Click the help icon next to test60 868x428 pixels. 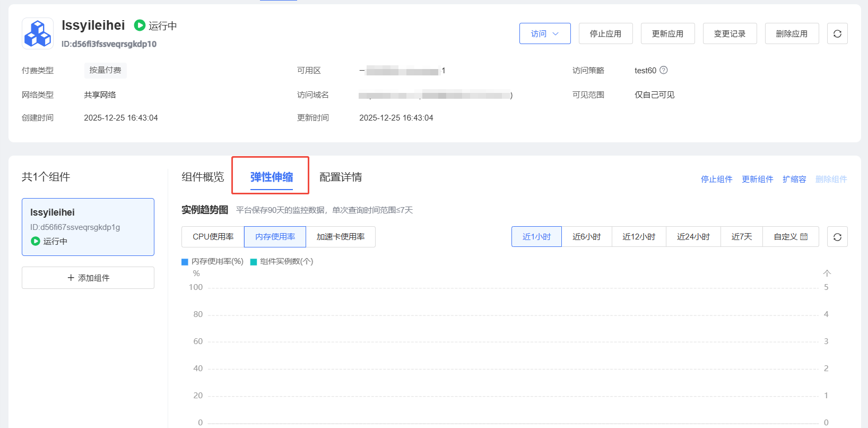(x=664, y=70)
